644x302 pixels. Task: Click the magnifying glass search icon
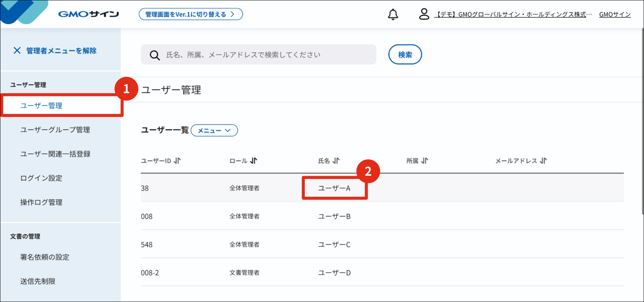pyautogui.click(x=154, y=55)
